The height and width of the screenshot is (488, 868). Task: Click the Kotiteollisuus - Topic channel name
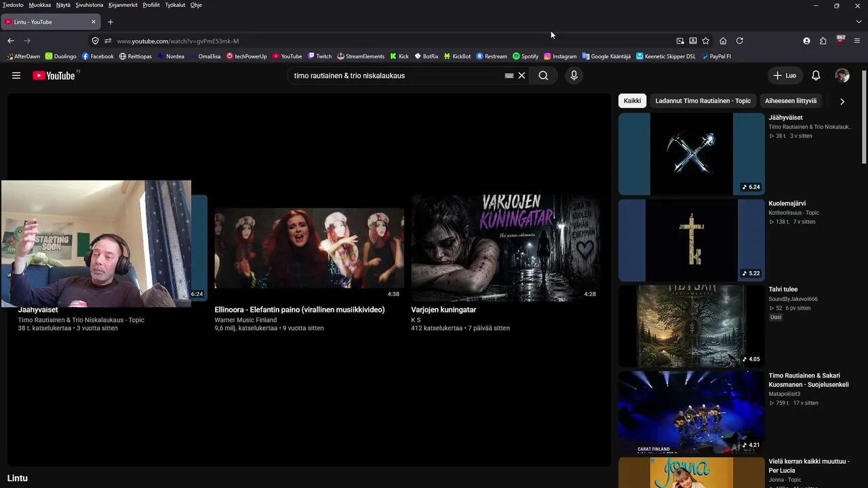(793, 213)
